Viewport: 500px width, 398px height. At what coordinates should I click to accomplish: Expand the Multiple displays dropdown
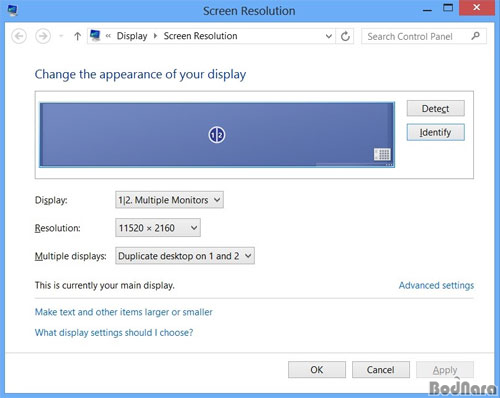[x=185, y=256]
